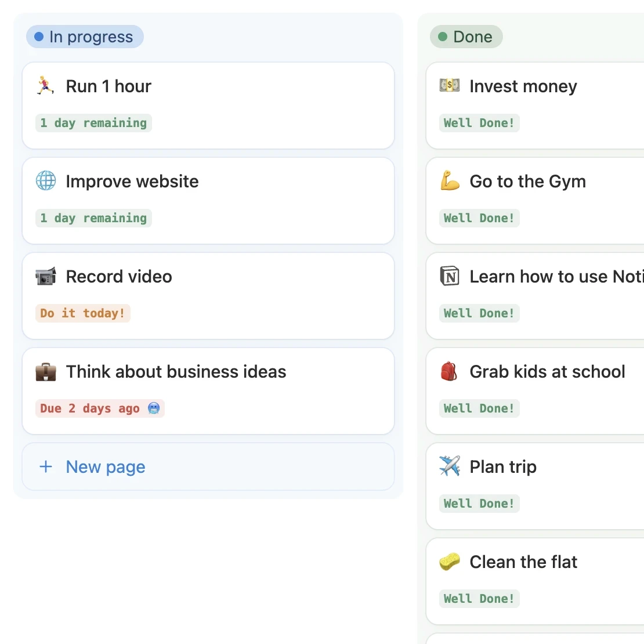Click the New page button
Screen dimensions: 644x644
(105, 466)
